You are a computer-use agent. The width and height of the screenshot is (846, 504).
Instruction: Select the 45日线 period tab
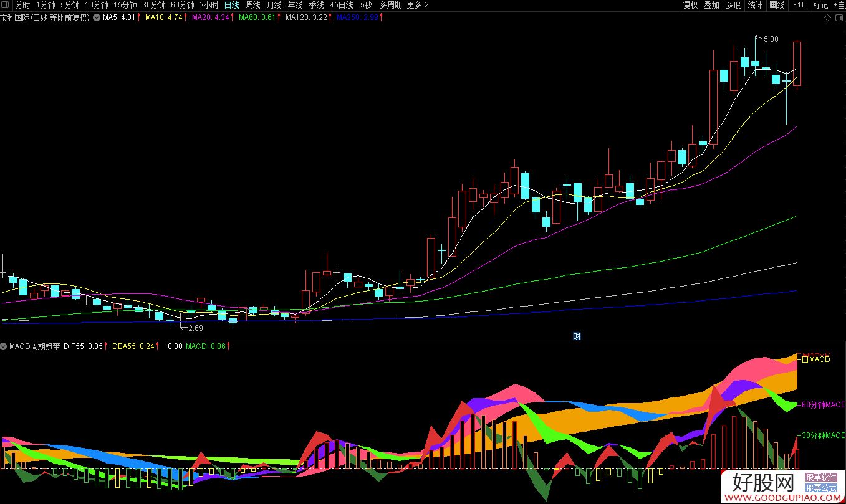[342, 5]
